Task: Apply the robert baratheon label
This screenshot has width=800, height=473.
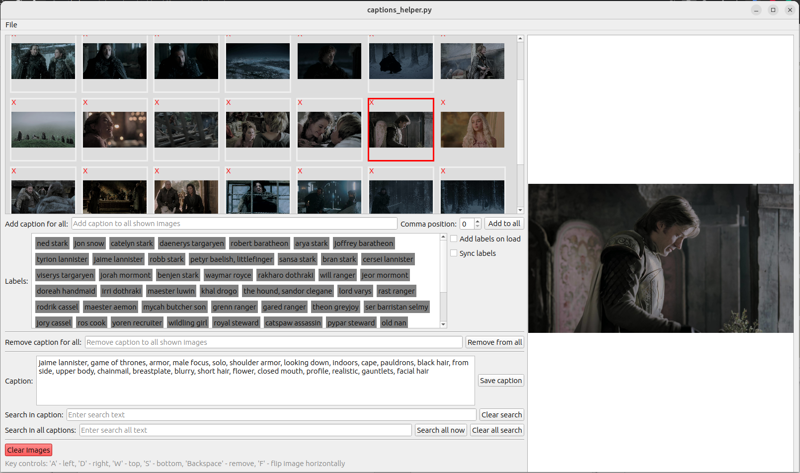Action: coord(259,243)
